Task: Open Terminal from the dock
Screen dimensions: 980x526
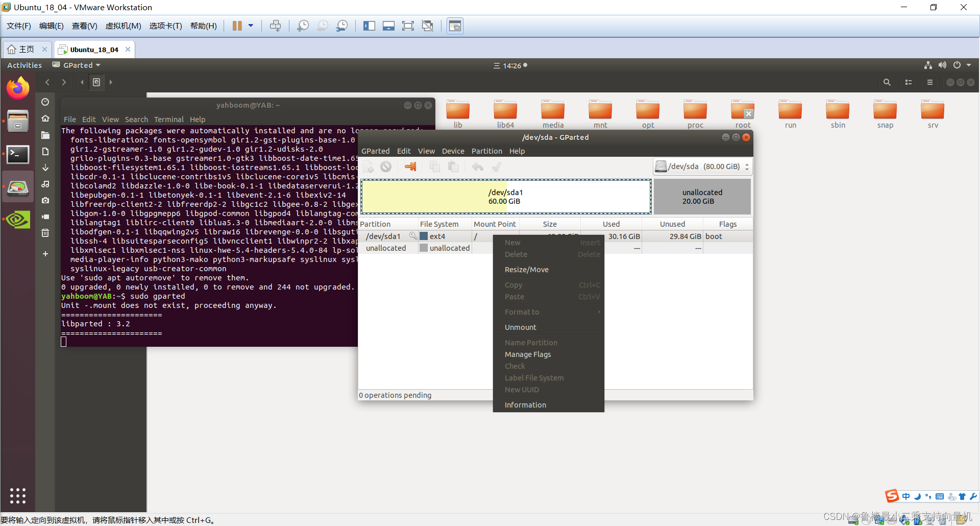Action: coord(18,154)
